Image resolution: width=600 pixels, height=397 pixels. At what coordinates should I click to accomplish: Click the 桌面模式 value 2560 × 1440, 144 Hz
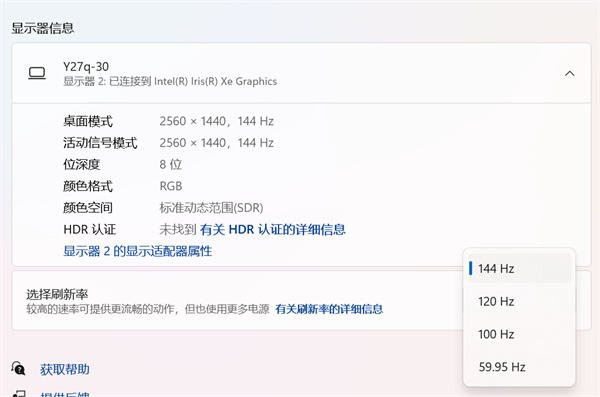click(x=216, y=121)
